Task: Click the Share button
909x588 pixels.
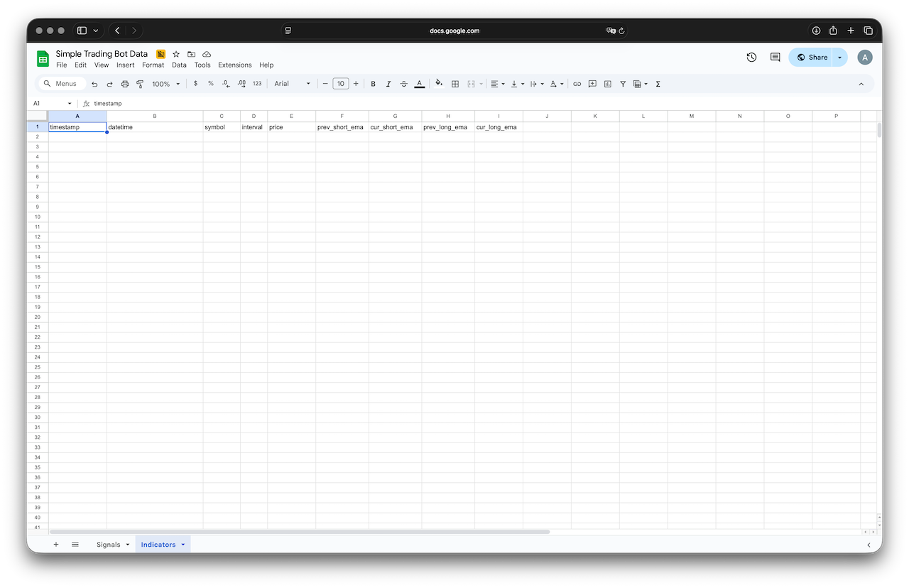Action: pyautogui.click(x=812, y=58)
